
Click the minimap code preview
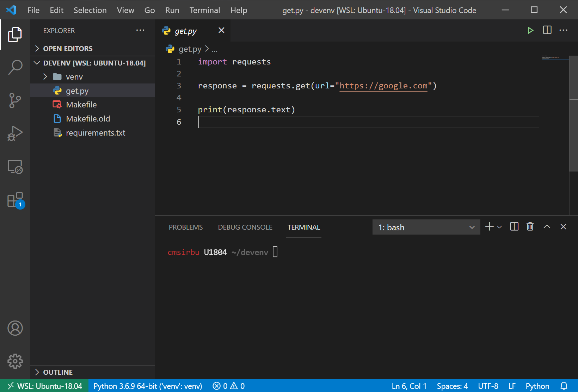(x=555, y=57)
